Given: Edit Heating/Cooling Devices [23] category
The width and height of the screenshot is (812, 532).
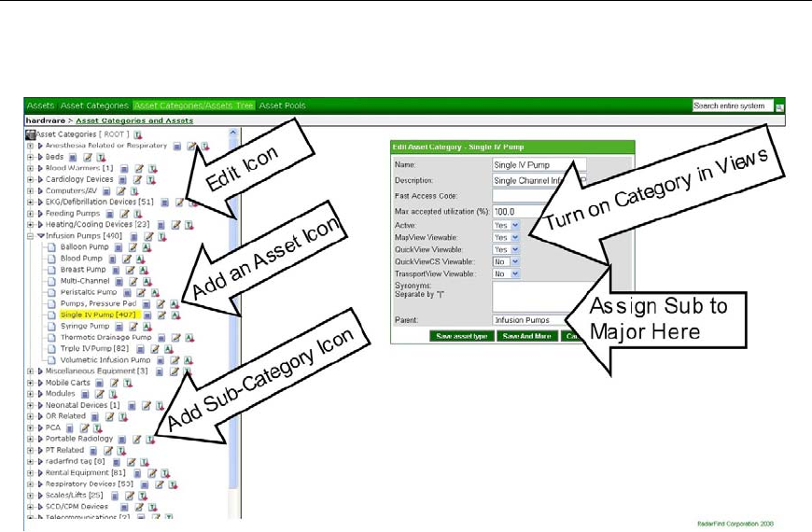Looking at the screenshot, I should (175, 225).
